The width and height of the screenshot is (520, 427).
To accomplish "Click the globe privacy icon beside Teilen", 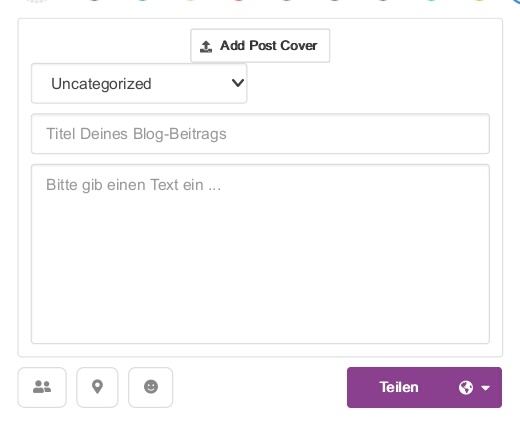I will (x=466, y=388).
